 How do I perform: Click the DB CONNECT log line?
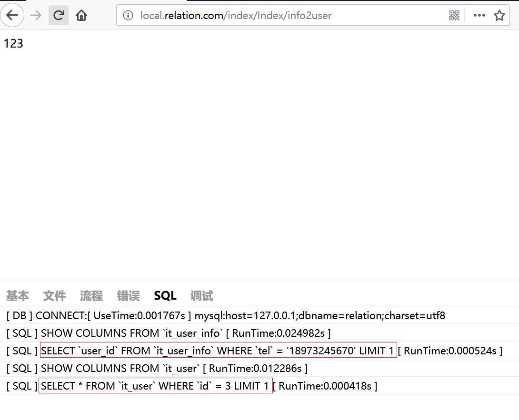click(226, 315)
